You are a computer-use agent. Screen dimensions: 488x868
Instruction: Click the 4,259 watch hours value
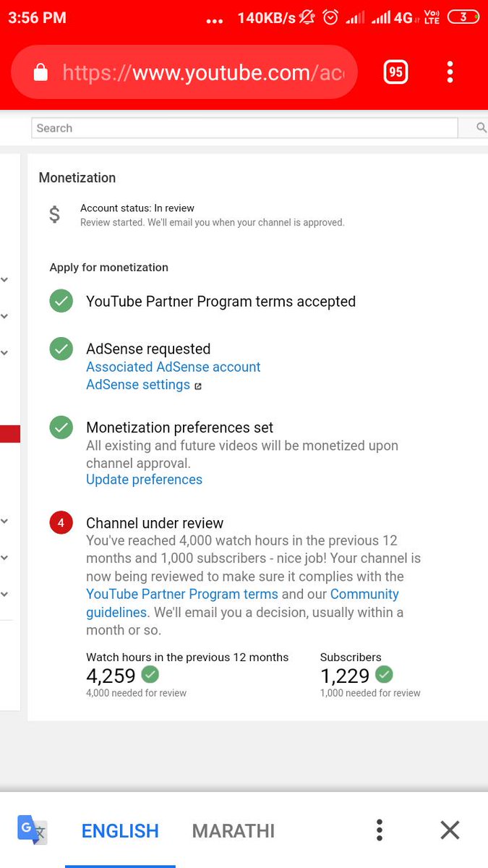[x=111, y=676]
